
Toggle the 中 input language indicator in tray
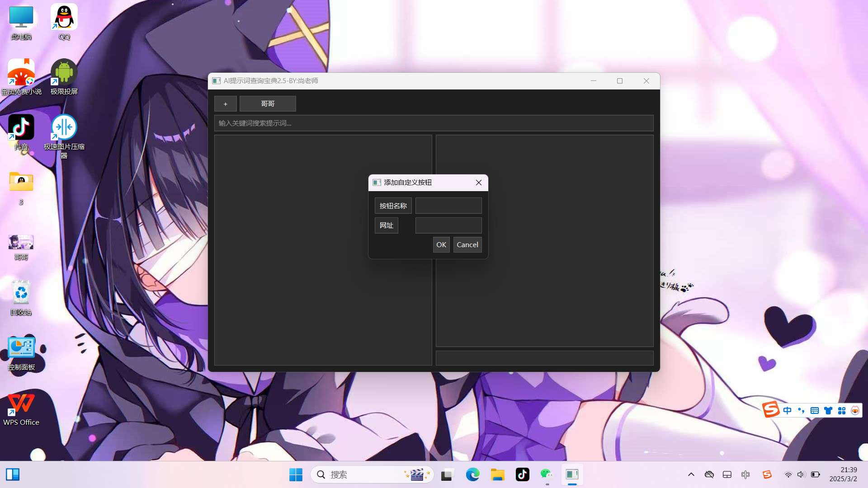point(745,474)
